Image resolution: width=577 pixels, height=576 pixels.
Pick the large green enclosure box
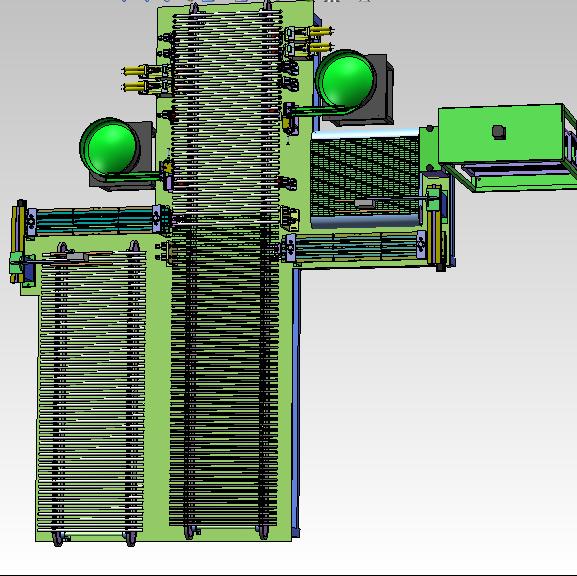[x=500, y=135]
